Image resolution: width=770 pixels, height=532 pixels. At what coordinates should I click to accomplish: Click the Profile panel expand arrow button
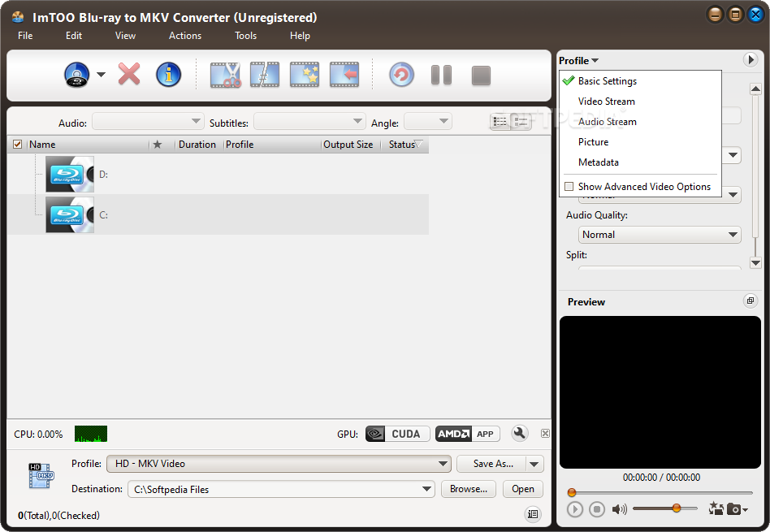click(x=750, y=60)
